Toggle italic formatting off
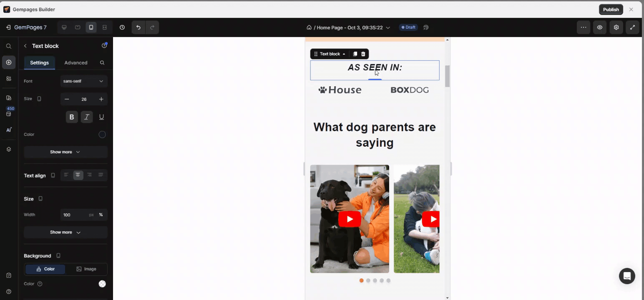This screenshot has width=644, height=300. (87, 117)
